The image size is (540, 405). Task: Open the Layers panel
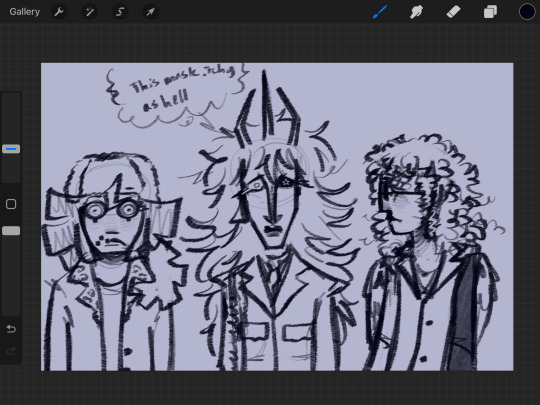tap(490, 12)
